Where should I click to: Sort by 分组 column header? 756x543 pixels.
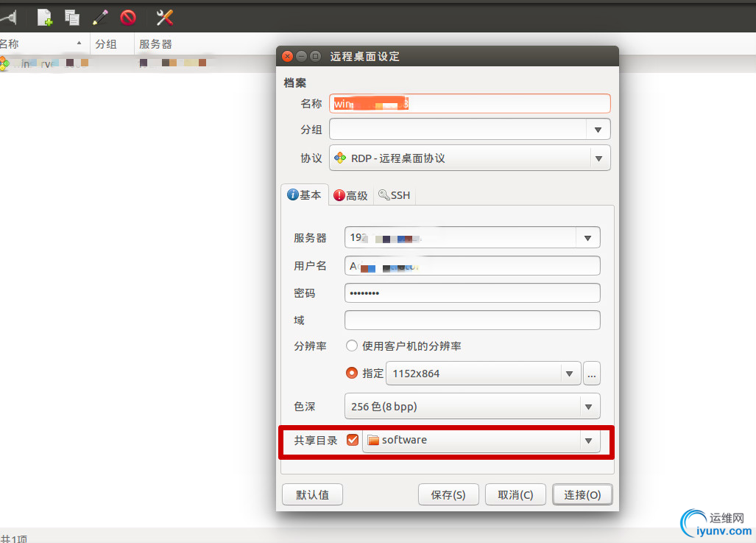pyautogui.click(x=112, y=44)
